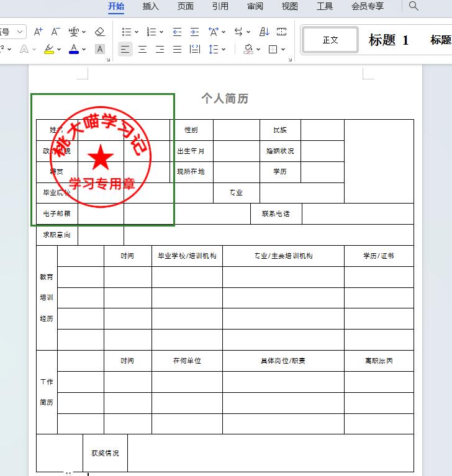
Task: Open font color picker arrow
Action: [x=84, y=49]
